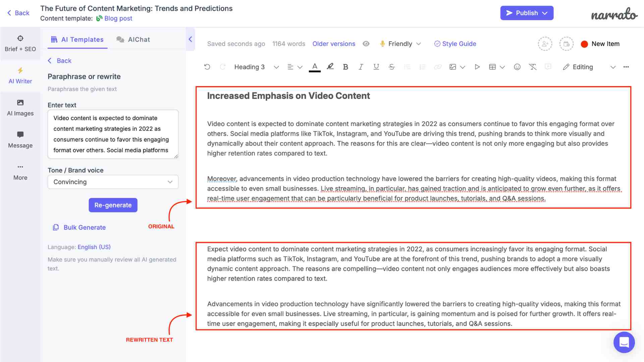Expand table options arrow
The height and width of the screenshot is (362, 644).
[502, 67]
